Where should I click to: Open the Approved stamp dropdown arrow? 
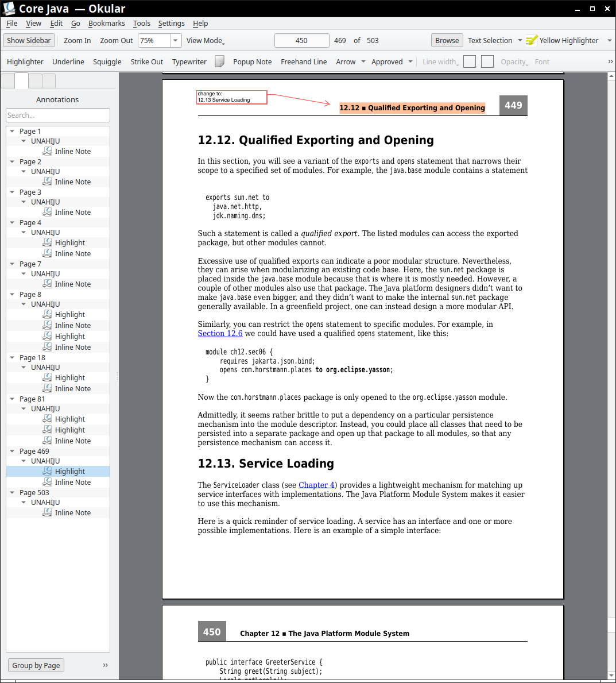(410, 61)
